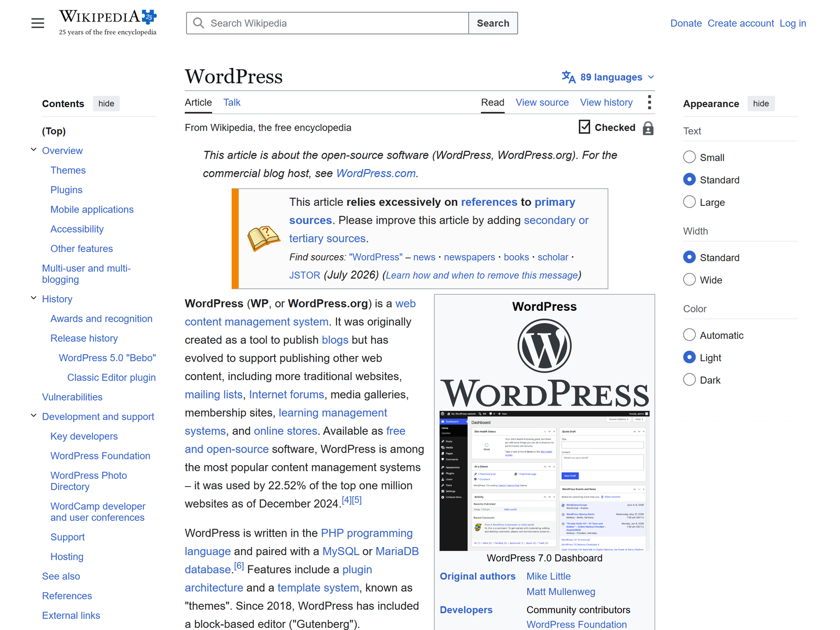
Task: Click the magnifier icon in search box
Action: (198, 23)
